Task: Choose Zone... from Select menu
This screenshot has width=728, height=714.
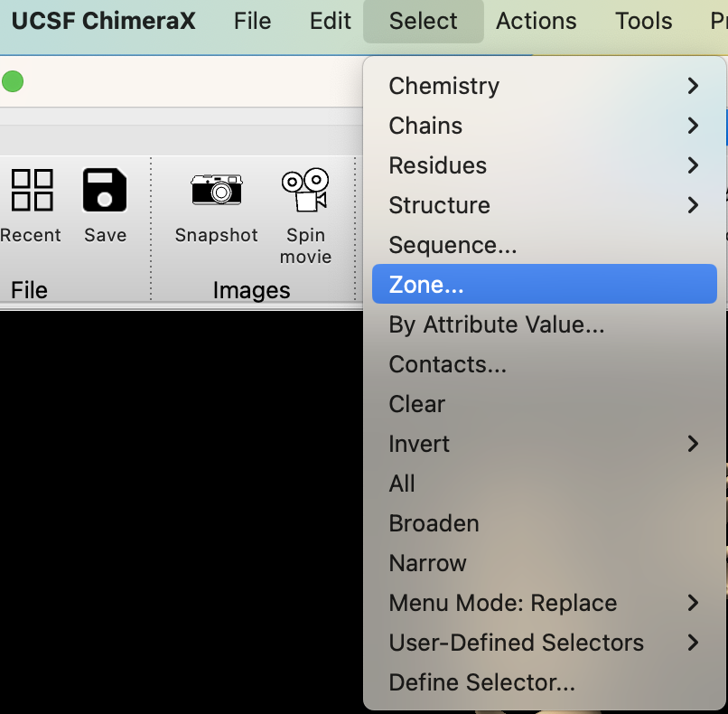Action: pyautogui.click(x=544, y=285)
